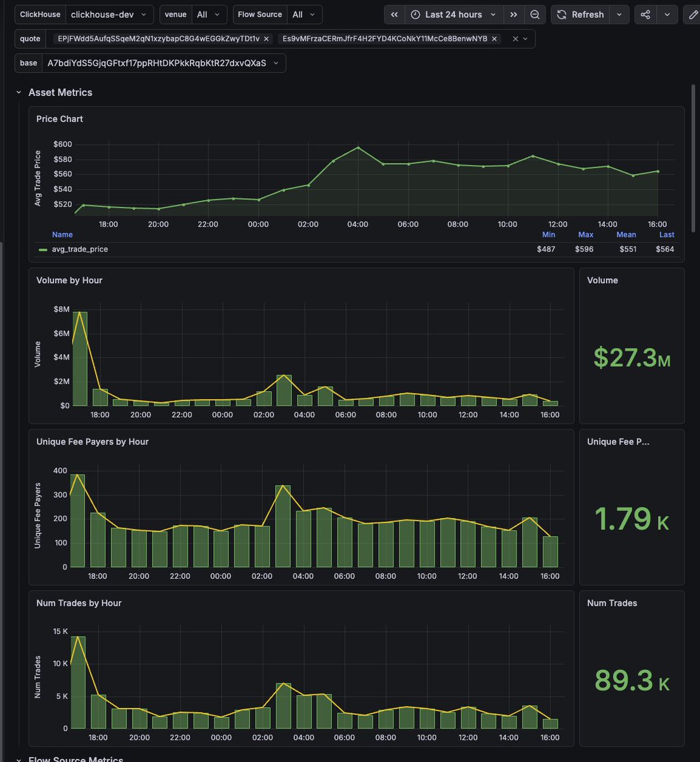
Task: Click the Volume by Hour panel title
Action: point(69,280)
